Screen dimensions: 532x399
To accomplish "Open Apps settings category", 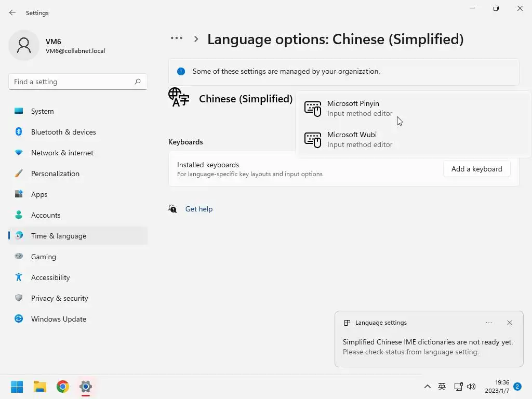I will pos(78,194).
